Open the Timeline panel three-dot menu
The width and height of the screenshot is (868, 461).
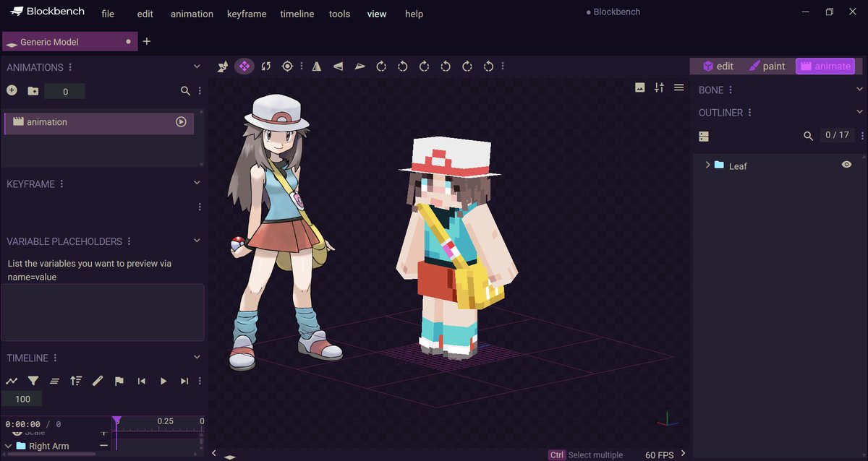pos(55,358)
